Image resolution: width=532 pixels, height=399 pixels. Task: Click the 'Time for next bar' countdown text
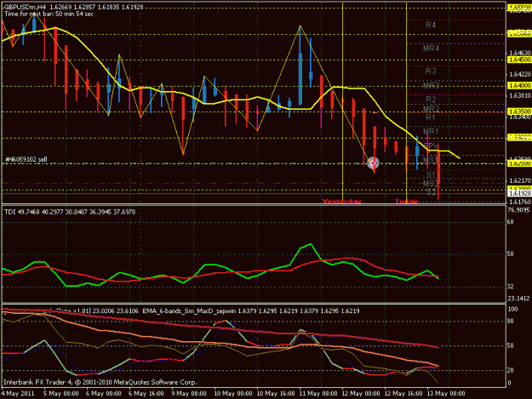49,14
